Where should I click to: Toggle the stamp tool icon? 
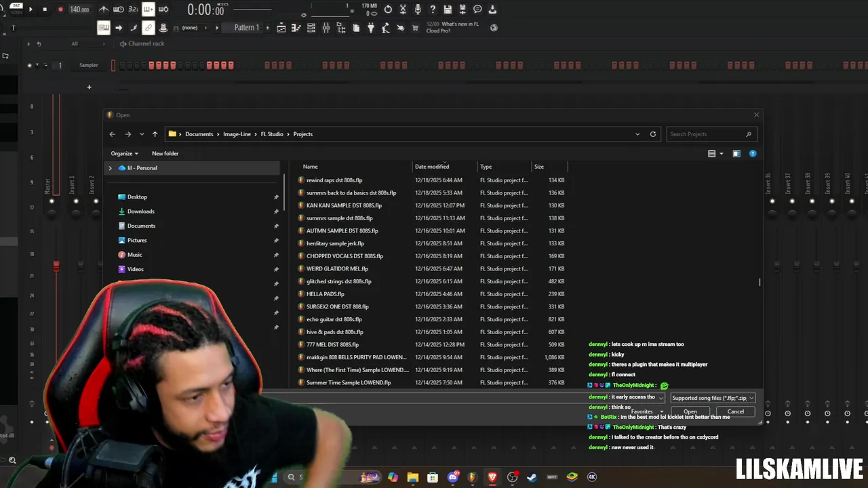(x=163, y=28)
